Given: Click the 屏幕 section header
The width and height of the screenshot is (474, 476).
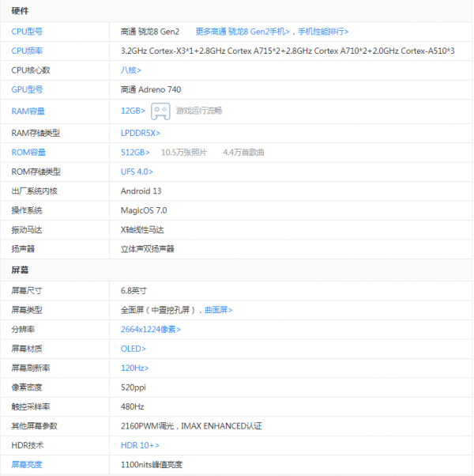Looking at the screenshot, I should tap(20, 270).
